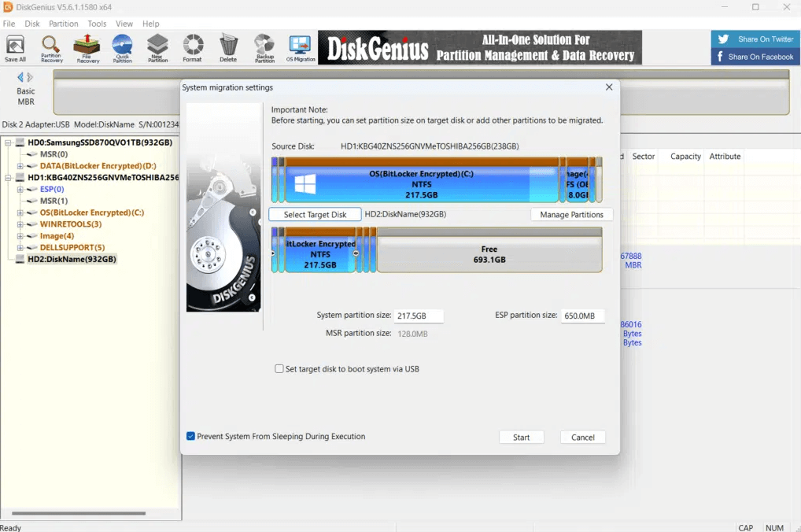The width and height of the screenshot is (801, 532).
Task: Expand the DATA(BitLocker Encrypted)(D:) node
Action: (x=20, y=166)
